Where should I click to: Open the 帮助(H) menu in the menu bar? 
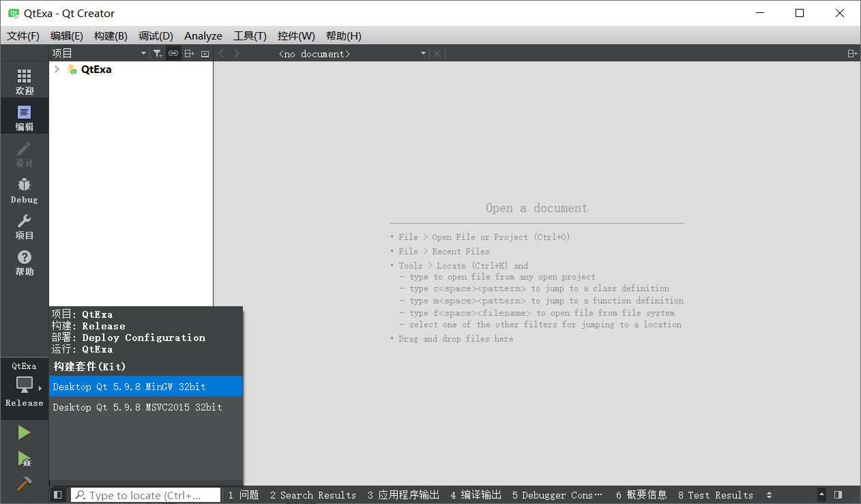click(344, 36)
